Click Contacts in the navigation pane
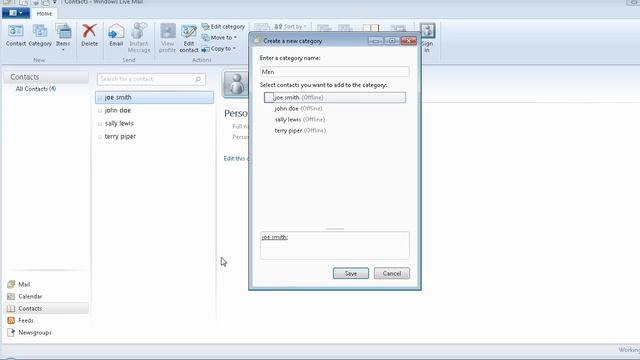Screen dimensions: 640x360 click(47, 309)
